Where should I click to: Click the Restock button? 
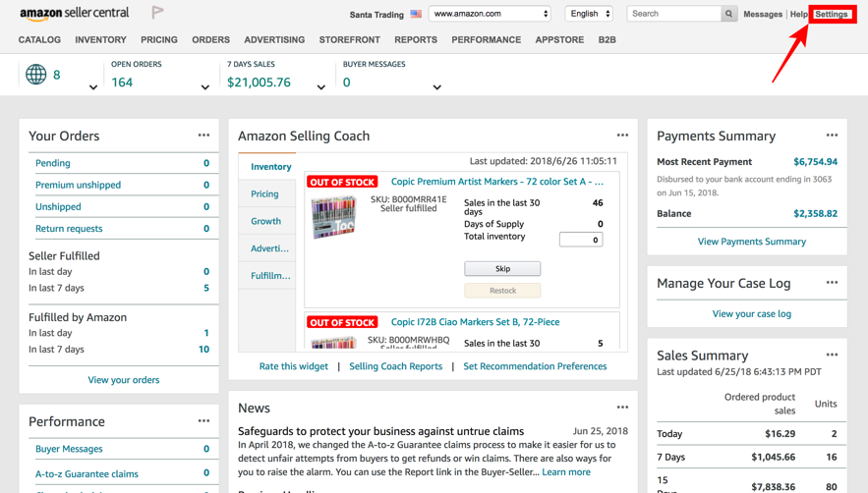click(x=502, y=291)
